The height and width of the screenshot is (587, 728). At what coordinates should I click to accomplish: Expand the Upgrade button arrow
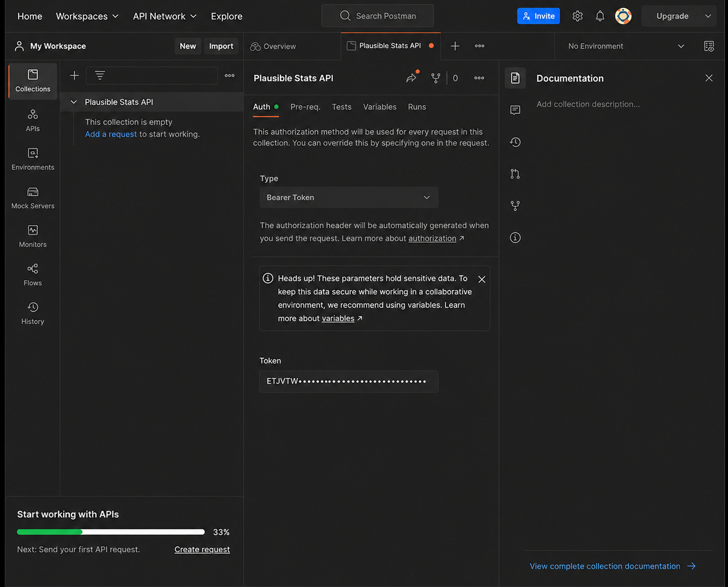pos(708,16)
